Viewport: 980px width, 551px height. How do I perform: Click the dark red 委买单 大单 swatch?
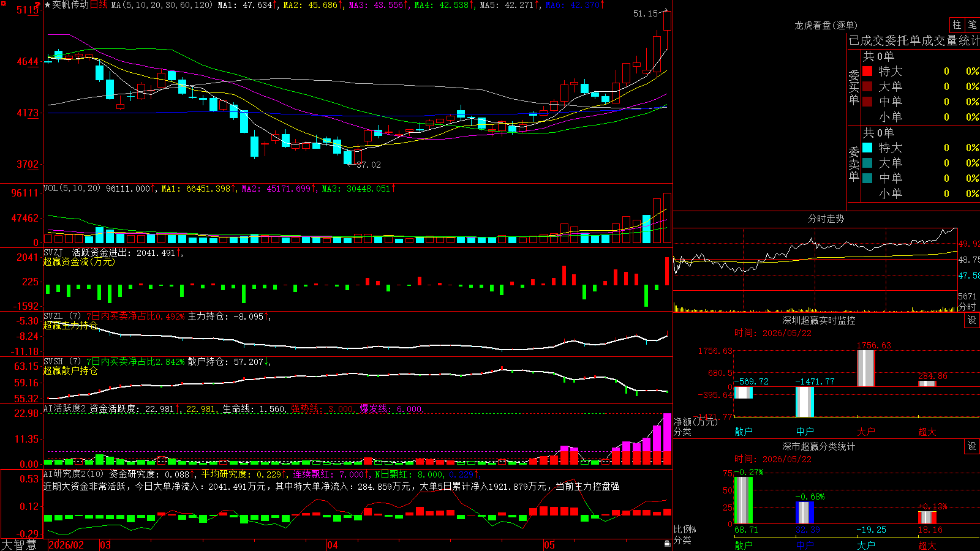pos(867,86)
